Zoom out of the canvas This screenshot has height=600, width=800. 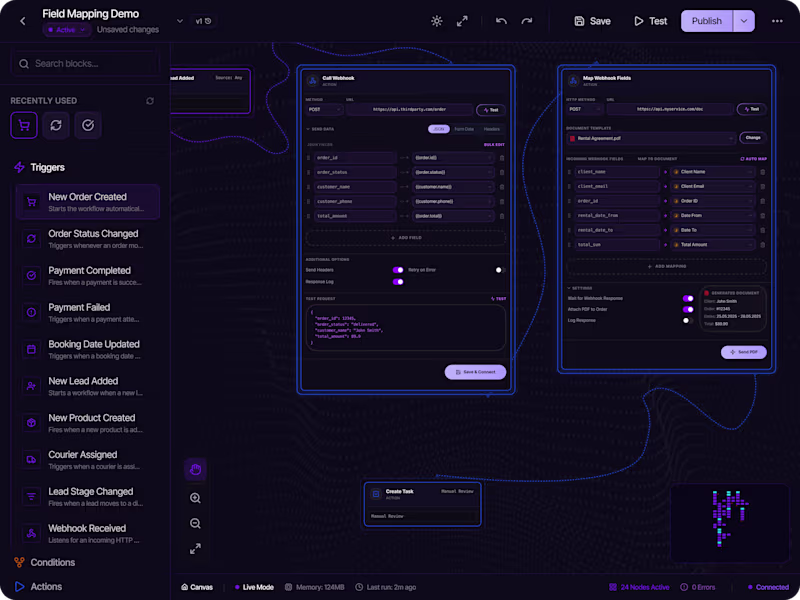pyautogui.click(x=195, y=523)
